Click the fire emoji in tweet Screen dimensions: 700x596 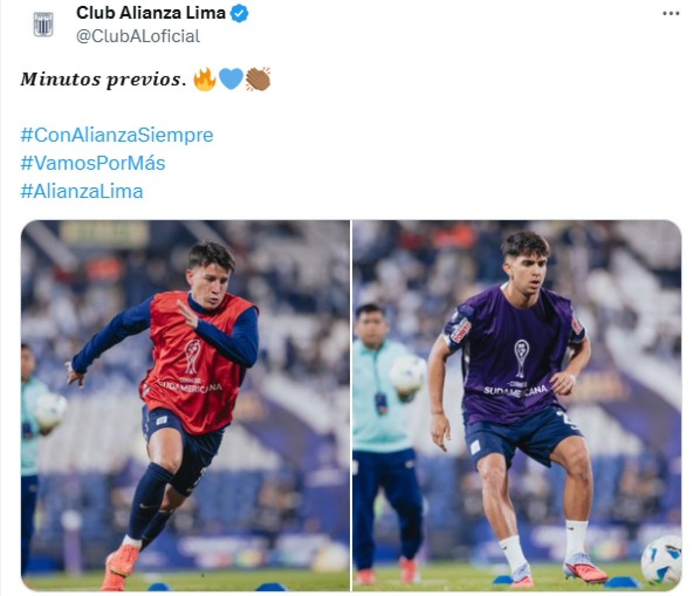(204, 79)
